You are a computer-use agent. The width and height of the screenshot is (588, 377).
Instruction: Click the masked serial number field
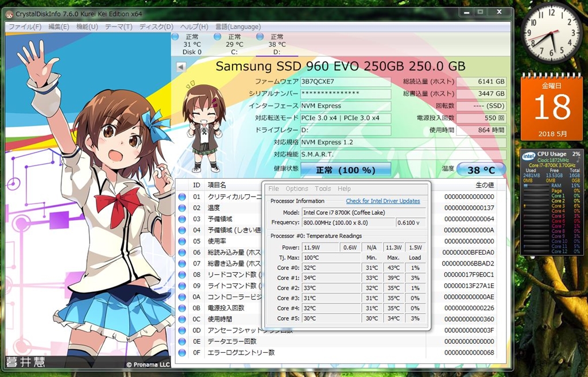tap(345, 94)
